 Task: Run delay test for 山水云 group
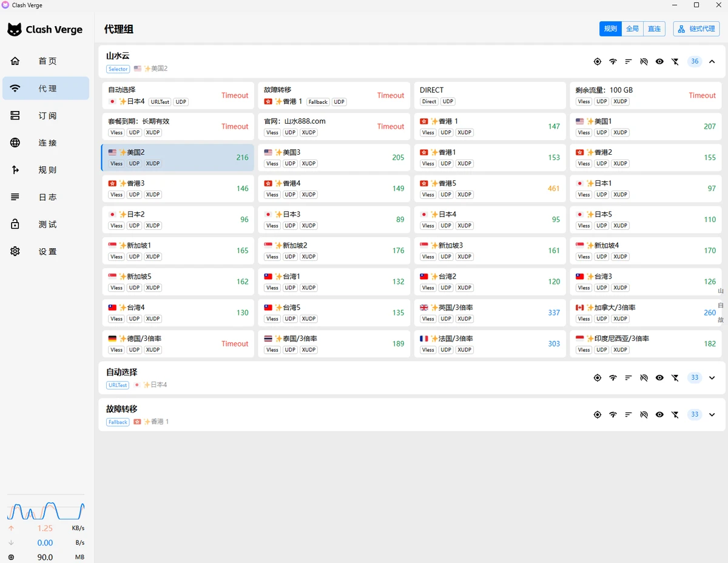[613, 61]
